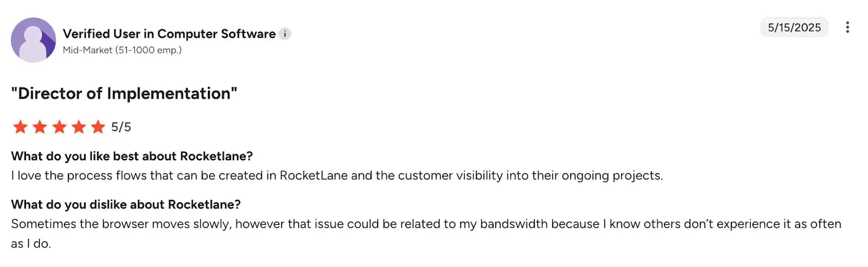The height and width of the screenshot is (267, 868).
Task: Click the word RocketLane in the like answer
Action: pos(314,176)
